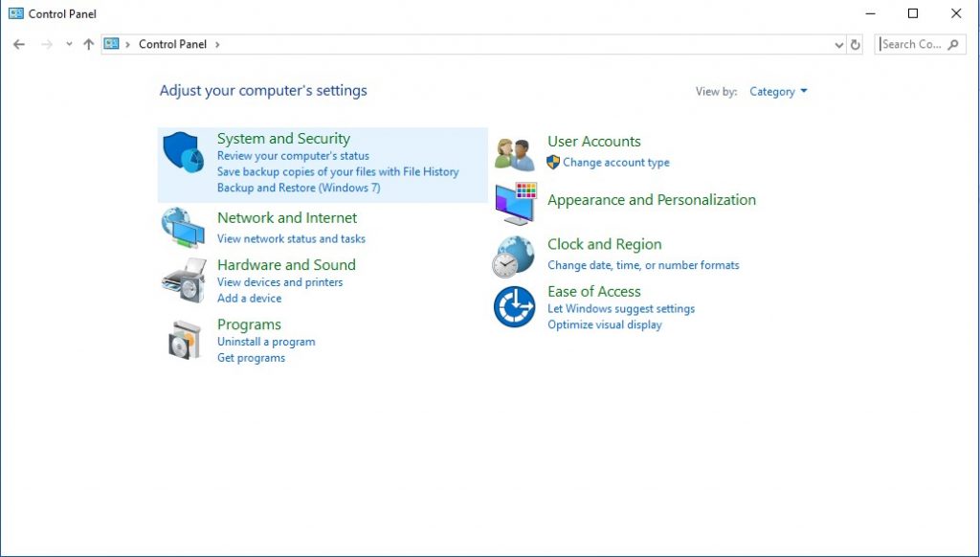Open the Hardware and Sound printer icon
The image size is (980, 557).
pyautogui.click(x=184, y=280)
